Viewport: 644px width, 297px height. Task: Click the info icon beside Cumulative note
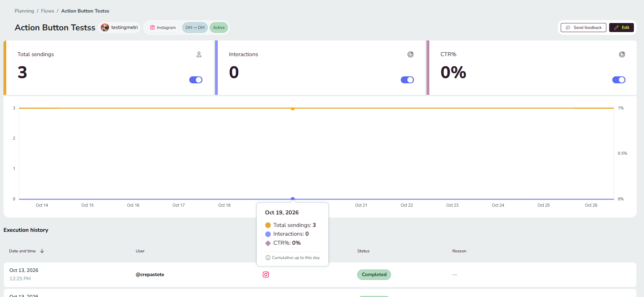268,258
